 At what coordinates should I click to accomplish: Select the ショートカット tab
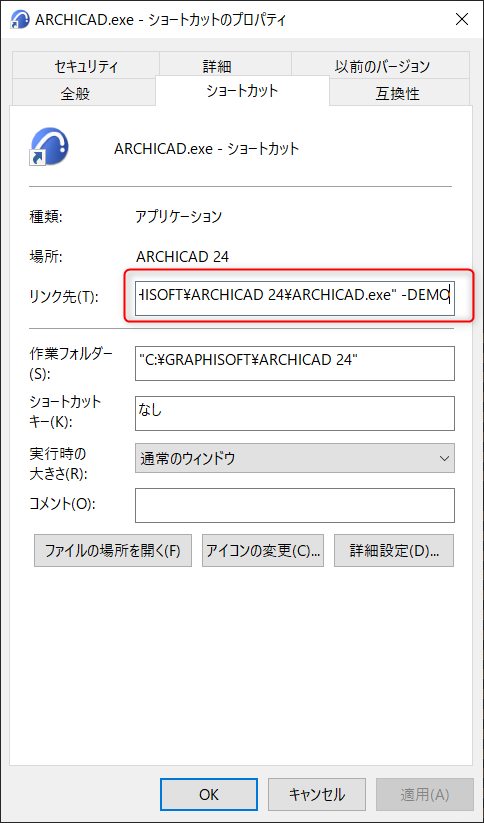pyautogui.click(x=242, y=91)
